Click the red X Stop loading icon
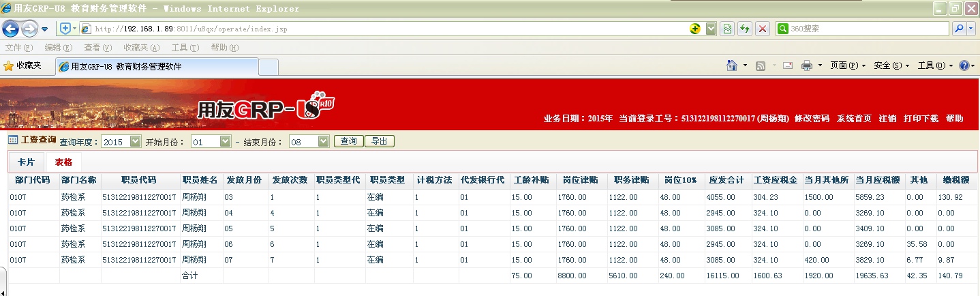The image size is (980, 296). (x=763, y=29)
